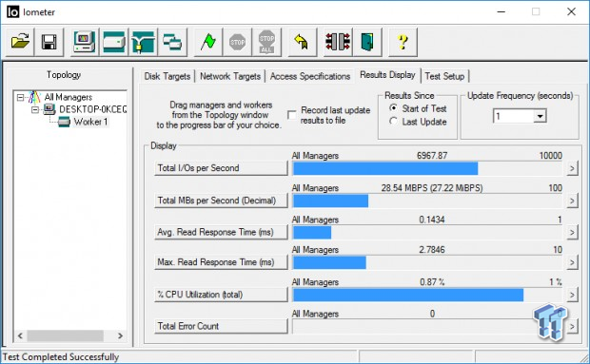
Task: Click the Total MBs per Second progress bar
Action: pyautogui.click(x=427, y=201)
